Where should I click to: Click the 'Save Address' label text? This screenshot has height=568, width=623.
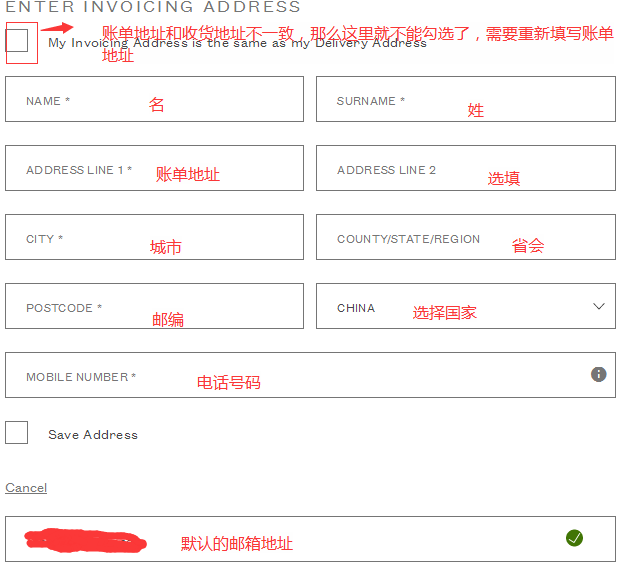click(93, 435)
